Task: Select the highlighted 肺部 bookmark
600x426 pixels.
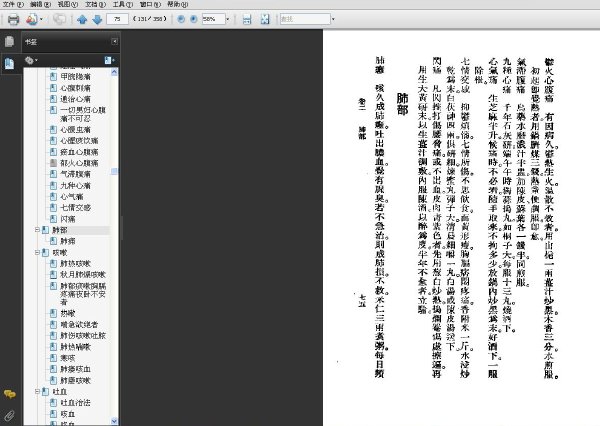Action: point(59,230)
